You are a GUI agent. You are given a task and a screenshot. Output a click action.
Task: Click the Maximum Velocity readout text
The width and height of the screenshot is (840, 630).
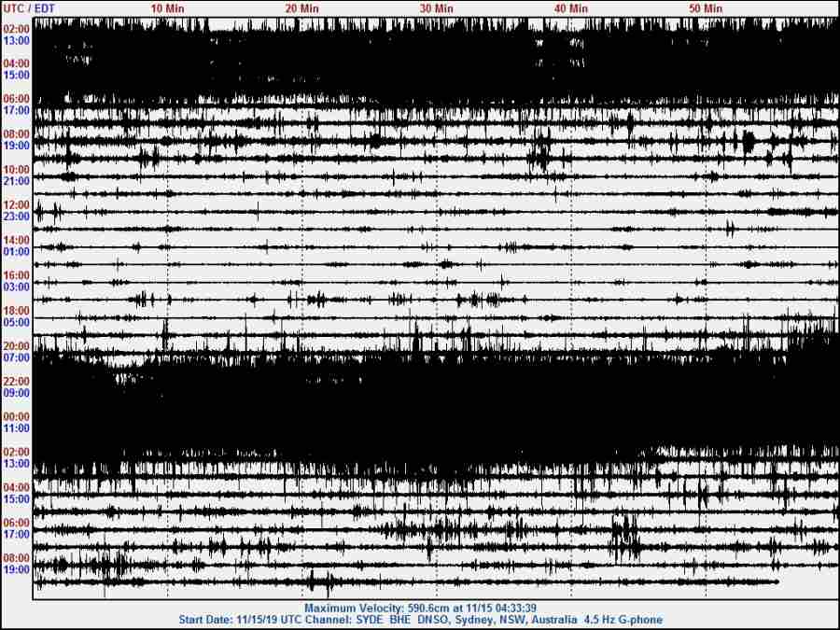click(432, 608)
